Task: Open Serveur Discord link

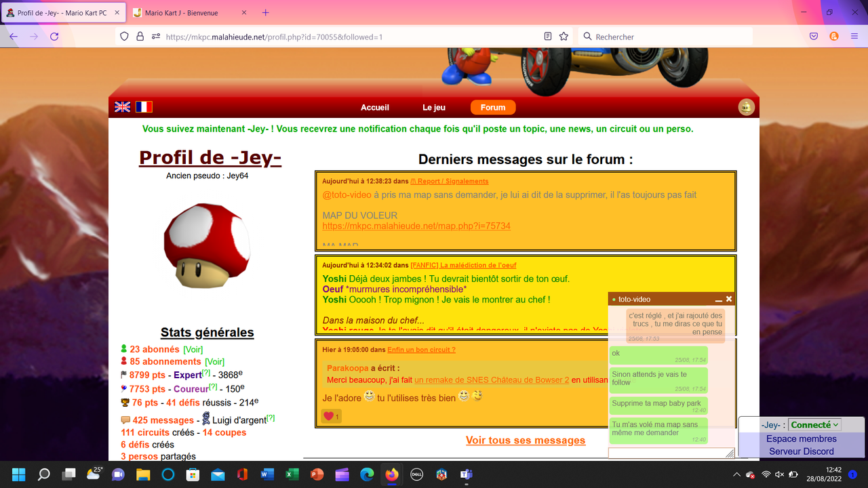Action: (802, 451)
